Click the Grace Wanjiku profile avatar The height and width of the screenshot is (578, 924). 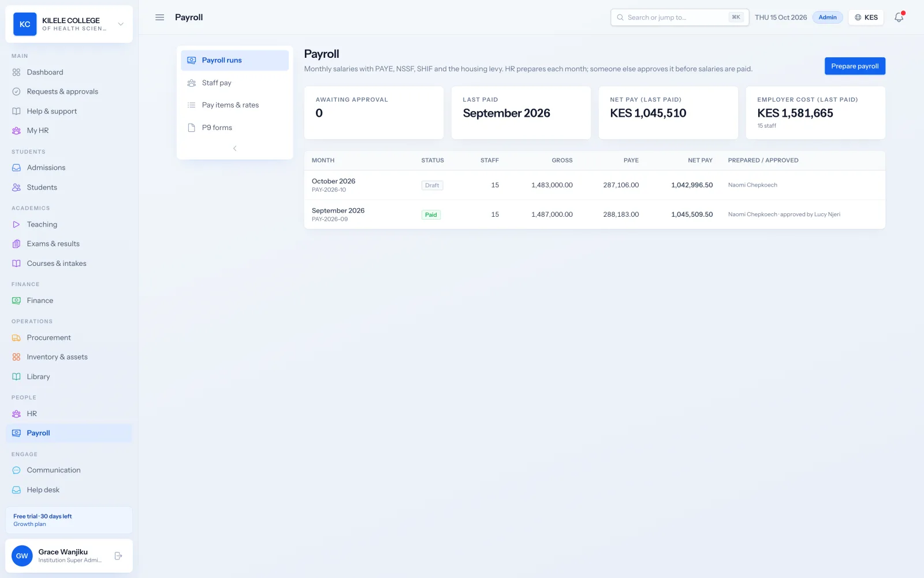[x=22, y=556]
